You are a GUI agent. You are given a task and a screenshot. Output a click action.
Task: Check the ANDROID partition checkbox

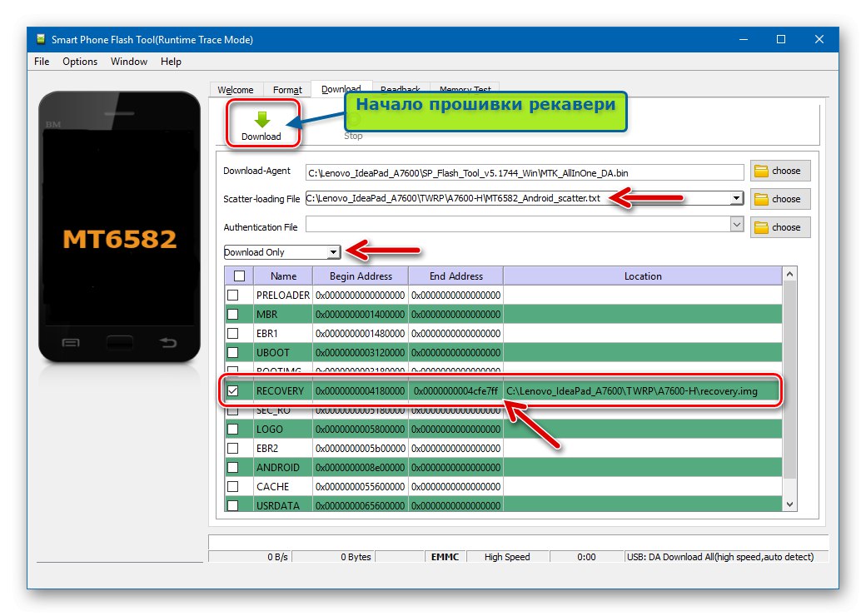click(x=233, y=468)
